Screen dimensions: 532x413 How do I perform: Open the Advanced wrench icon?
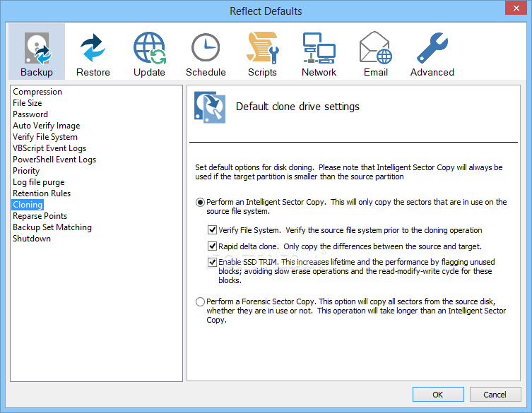click(x=432, y=48)
